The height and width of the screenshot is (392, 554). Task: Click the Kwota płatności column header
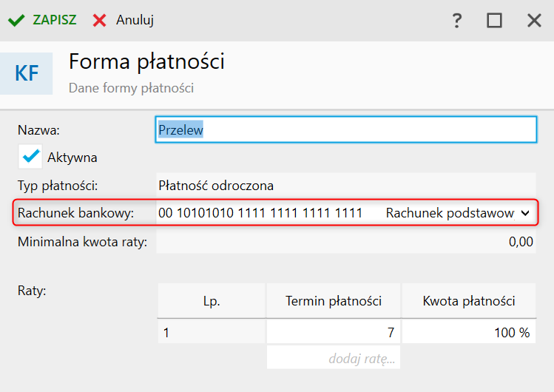(468, 301)
